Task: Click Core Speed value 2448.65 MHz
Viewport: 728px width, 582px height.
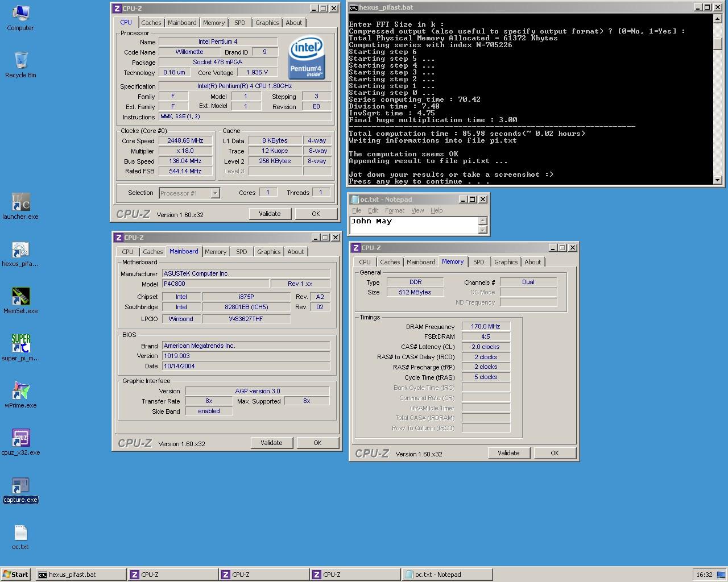Action: pos(185,140)
